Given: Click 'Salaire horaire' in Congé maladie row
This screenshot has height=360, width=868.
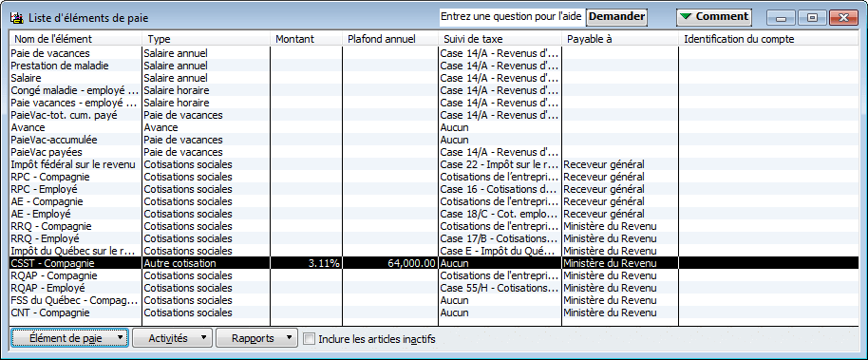Looking at the screenshot, I should [205, 89].
